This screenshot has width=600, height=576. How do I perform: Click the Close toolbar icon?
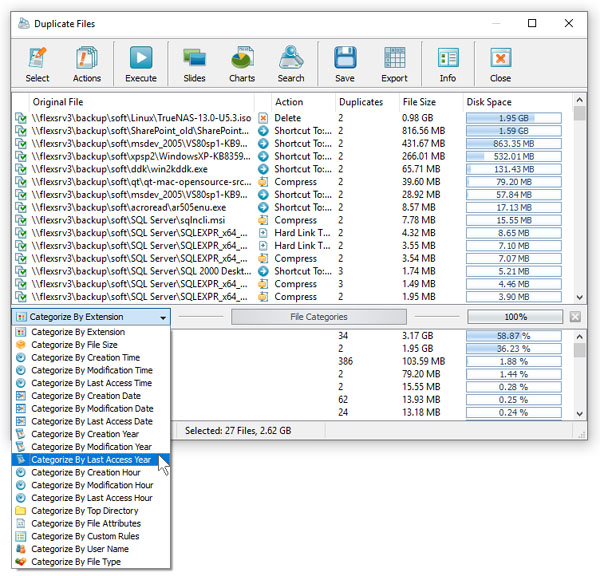point(501,64)
